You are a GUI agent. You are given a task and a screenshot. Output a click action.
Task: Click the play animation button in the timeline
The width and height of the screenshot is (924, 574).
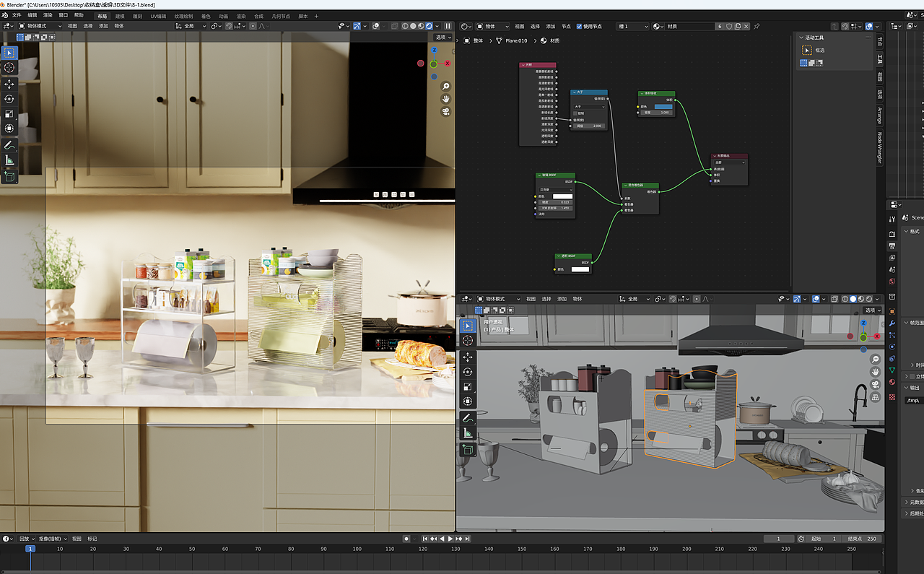[x=450, y=539]
